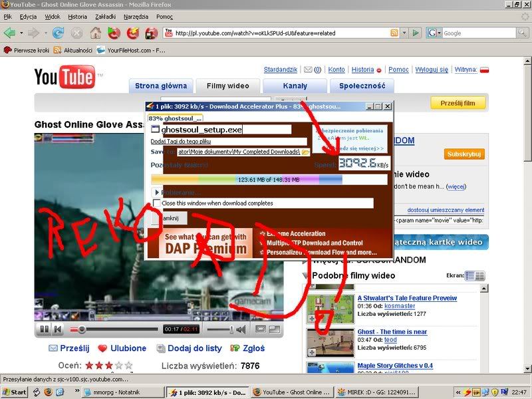Click the orange Subskrybuj button

click(x=464, y=154)
